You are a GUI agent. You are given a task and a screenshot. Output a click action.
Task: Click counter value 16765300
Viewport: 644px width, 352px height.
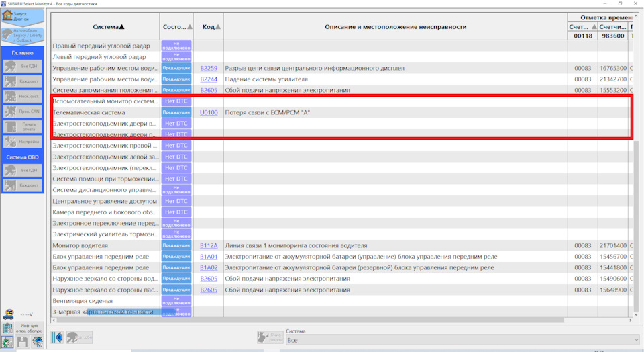pos(612,69)
